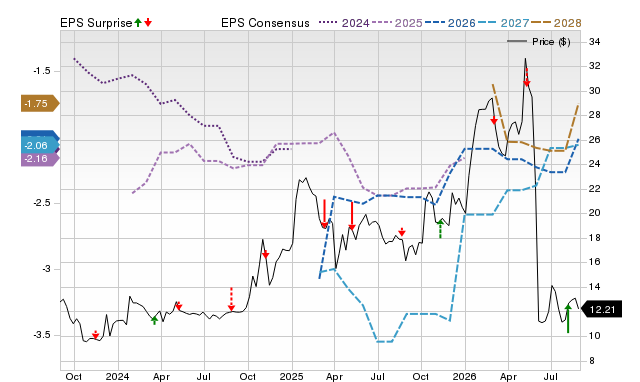Screen dimensions: 640x382
Task: Click the 22 price axis label
Action: click(x=594, y=189)
